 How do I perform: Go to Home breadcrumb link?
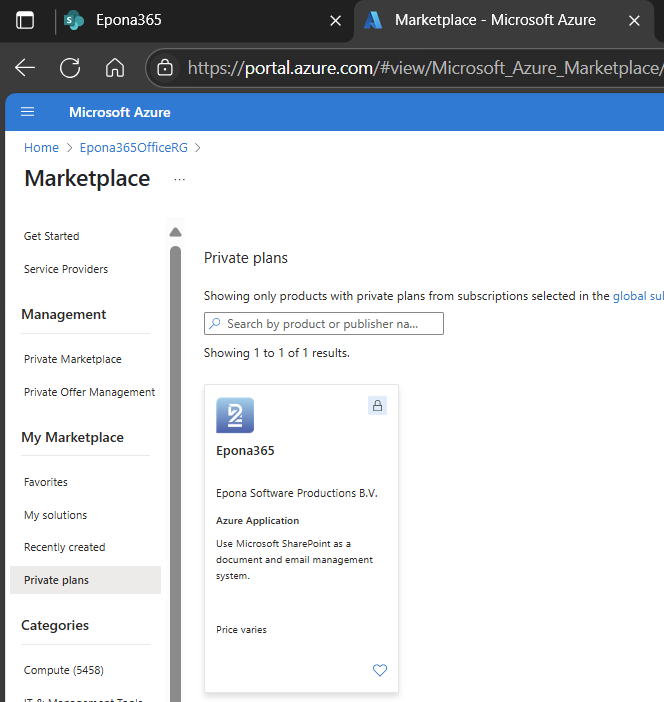tap(41, 148)
